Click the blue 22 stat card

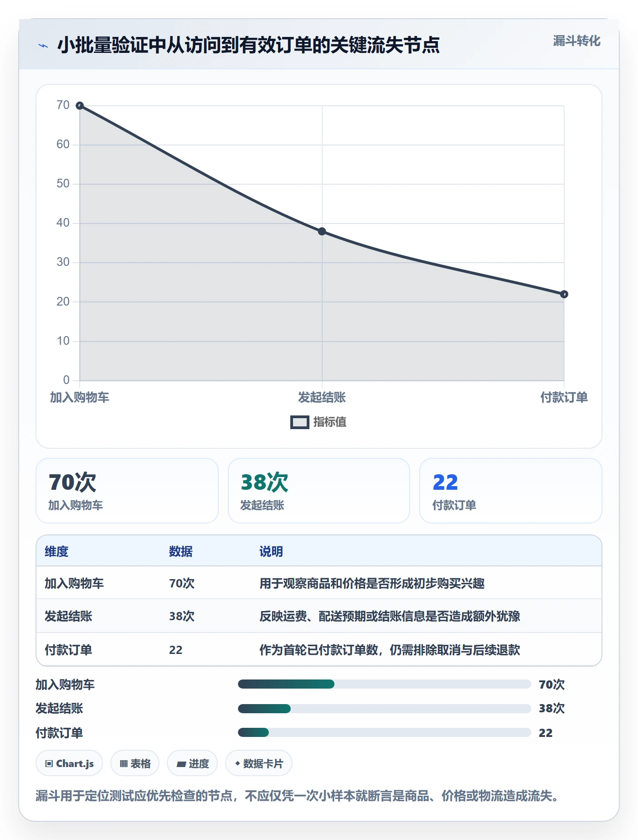coord(511,491)
